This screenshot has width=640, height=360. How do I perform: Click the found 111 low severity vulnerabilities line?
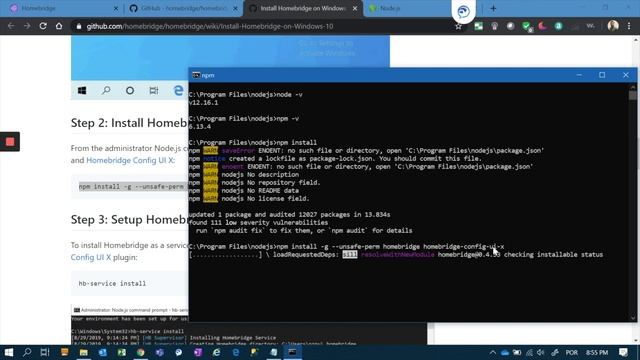pyautogui.click(x=258, y=222)
